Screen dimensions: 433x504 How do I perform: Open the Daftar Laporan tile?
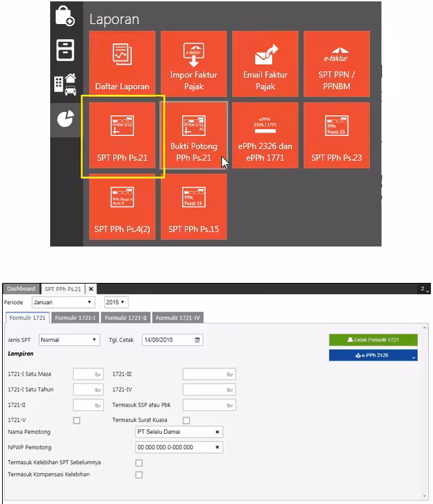tap(122, 64)
